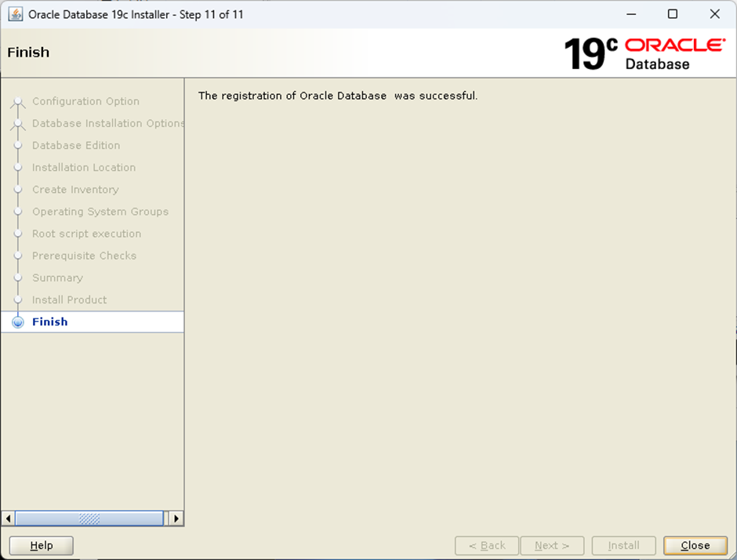Click the Oracle 19c Database logo
This screenshot has height=560, width=737.
coord(644,53)
